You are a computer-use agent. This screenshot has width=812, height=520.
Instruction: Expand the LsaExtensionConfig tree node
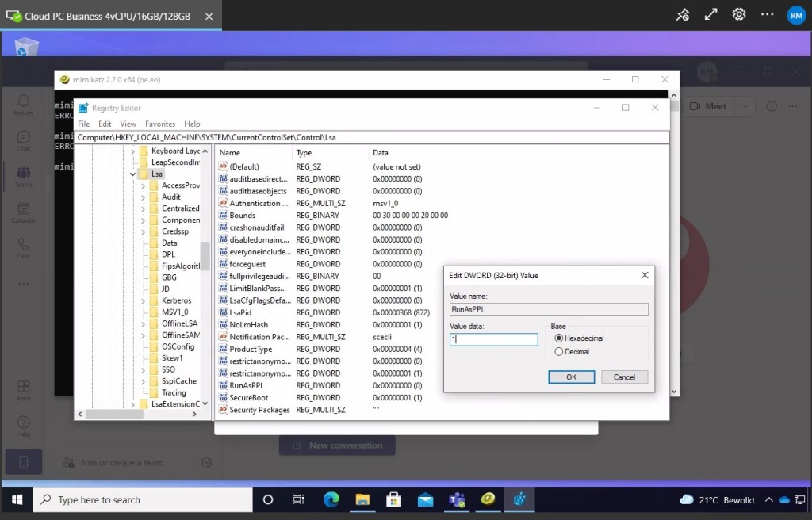[x=132, y=404]
